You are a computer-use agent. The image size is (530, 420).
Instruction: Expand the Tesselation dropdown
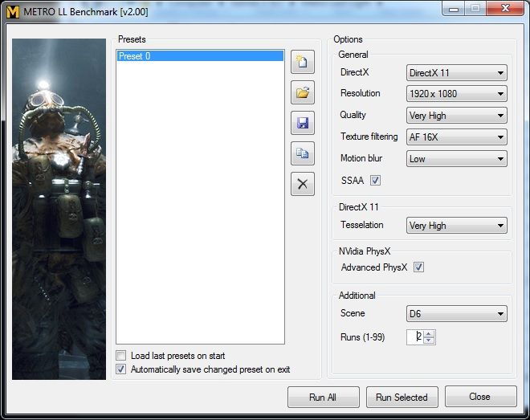(457, 226)
